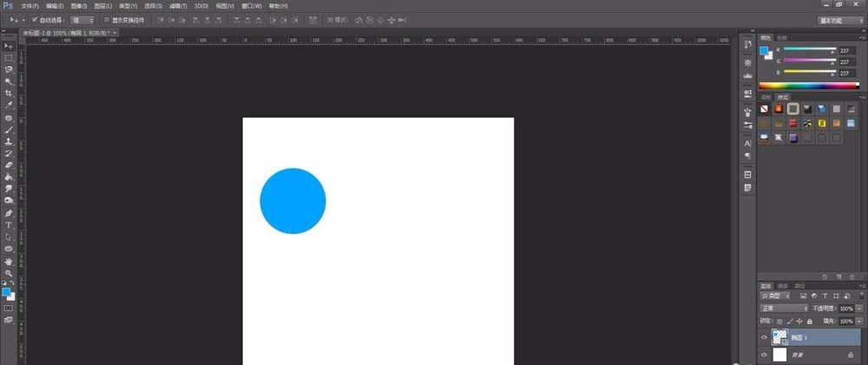This screenshot has height=365, width=868.
Task: Click the blue circle on the canvas
Action: 293,201
